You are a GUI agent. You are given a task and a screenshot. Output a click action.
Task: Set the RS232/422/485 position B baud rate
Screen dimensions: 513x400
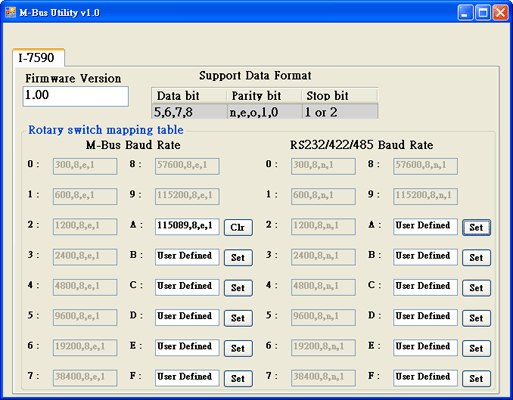tap(476, 258)
